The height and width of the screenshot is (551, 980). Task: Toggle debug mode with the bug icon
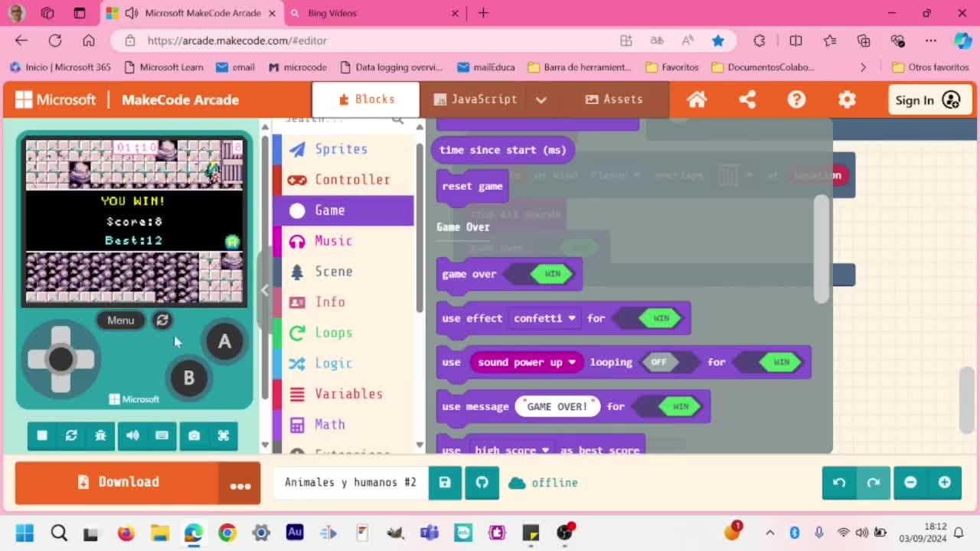[100, 435]
